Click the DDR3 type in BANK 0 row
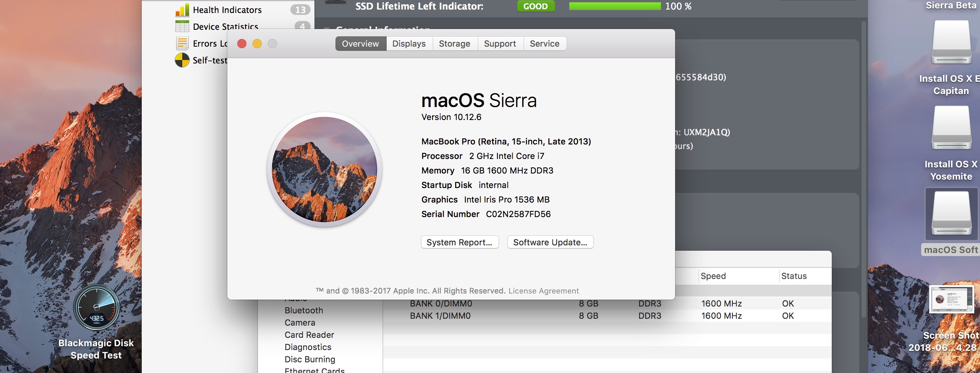Screen dimensions: 980x373 [x=650, y=303]
